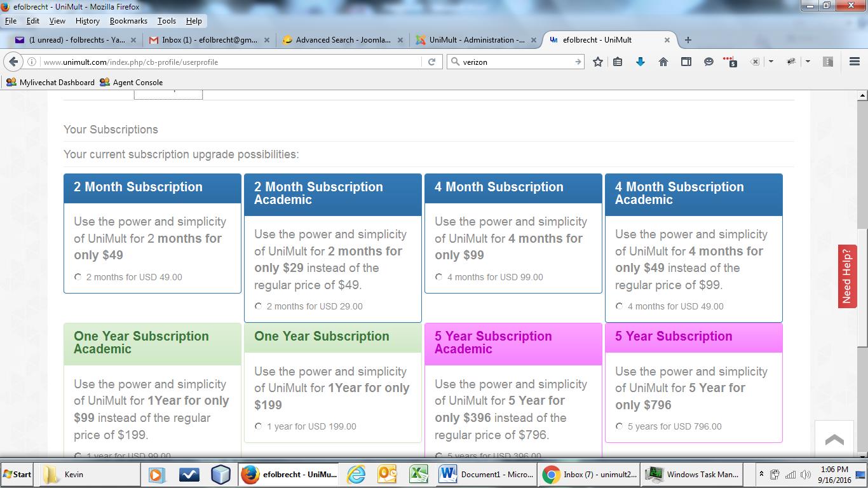The width and height of the screenshot is (868, 488).
Task: Open dropdown next to bug add-on
Action: pos(808,62)
